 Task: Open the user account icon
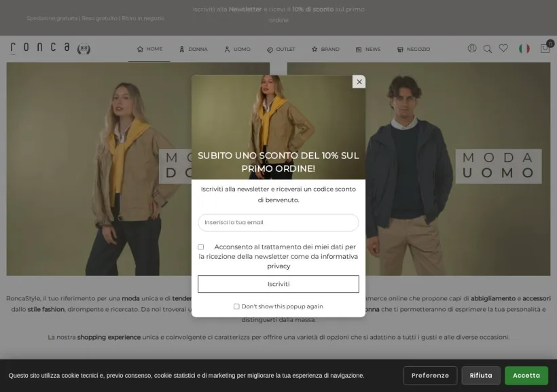[x=472, y=48]
